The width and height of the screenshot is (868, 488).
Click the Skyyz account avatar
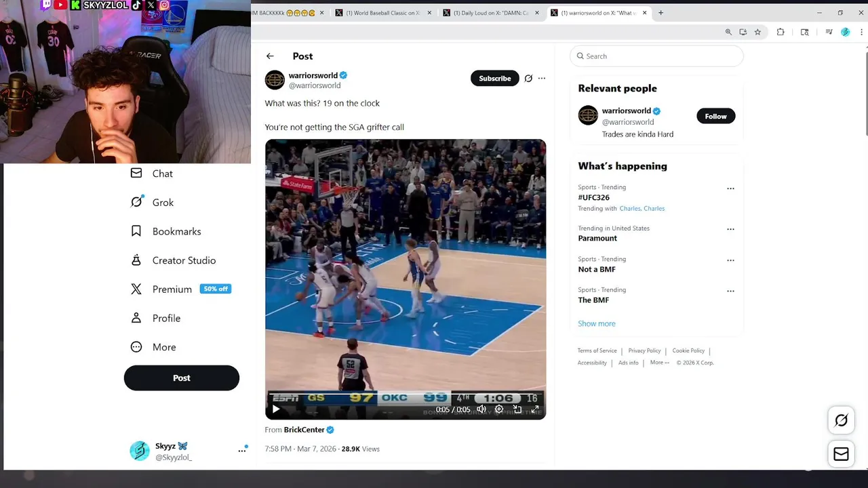[140, 451]
